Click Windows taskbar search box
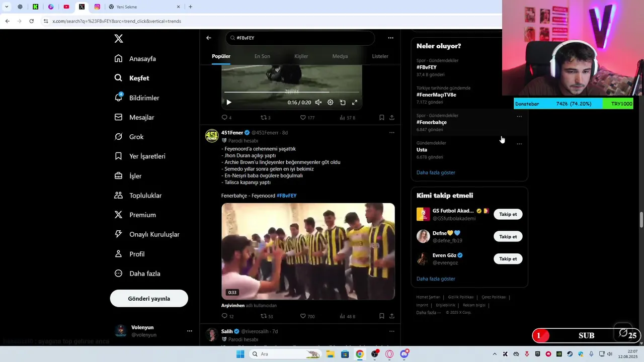 (x=285, y=354)
